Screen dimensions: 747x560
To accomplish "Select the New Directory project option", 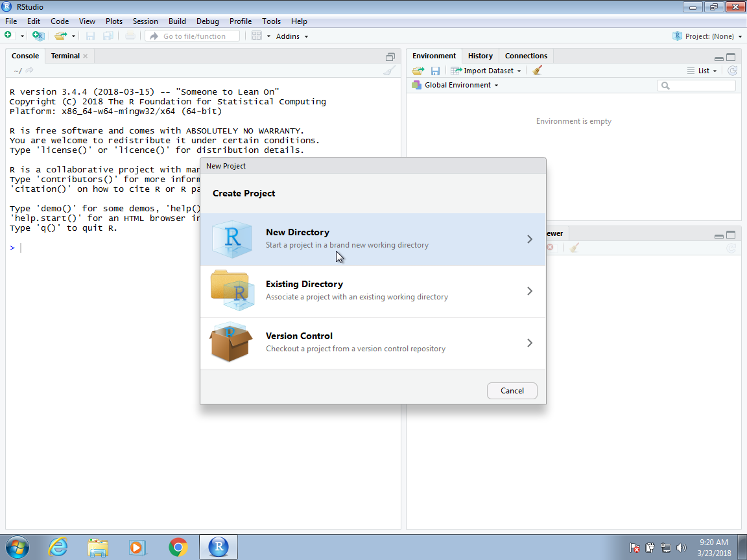I will [373, 239].
